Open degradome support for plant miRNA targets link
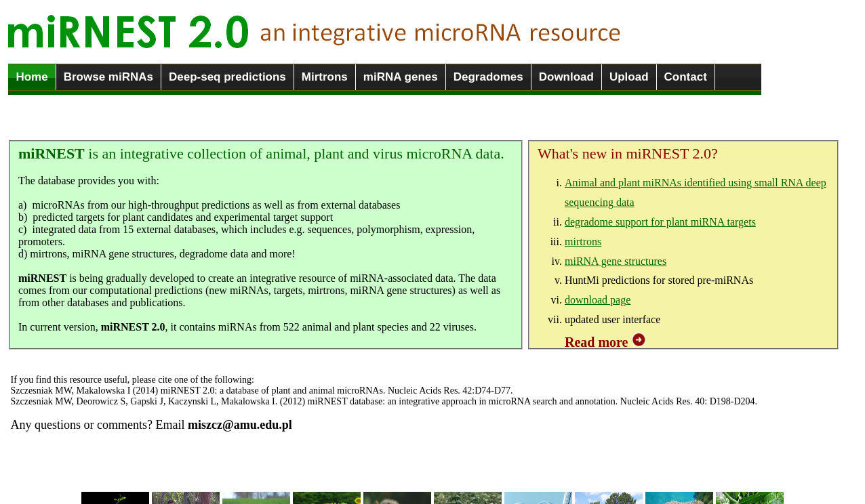865x504 pixels. pyautogui.click(x=660, y=222)
